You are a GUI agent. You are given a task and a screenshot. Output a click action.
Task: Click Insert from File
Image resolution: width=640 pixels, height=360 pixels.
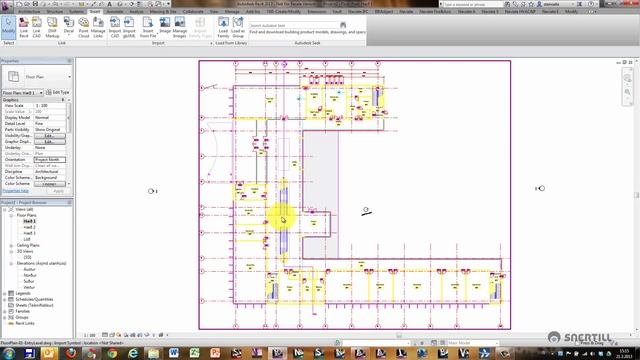(x=148, y=27)
